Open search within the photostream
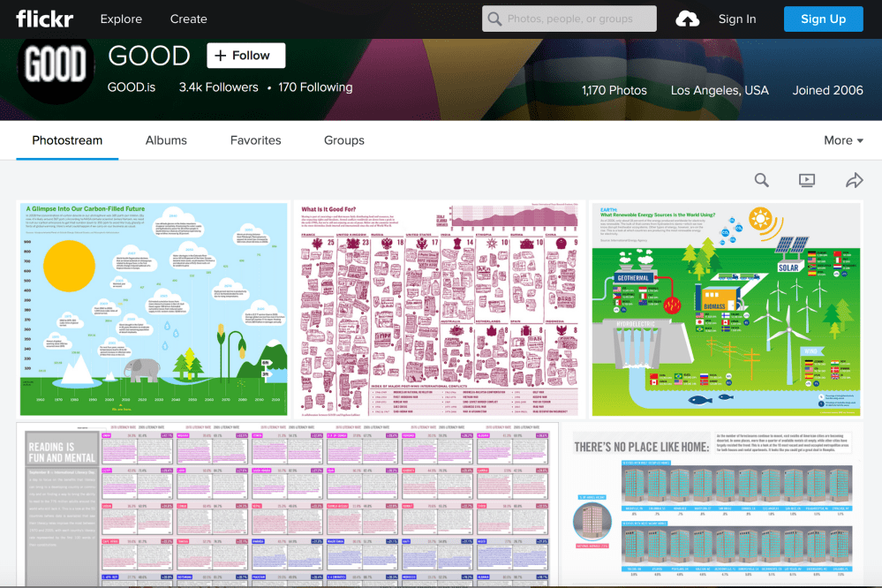The image size is (882, 588). 761,180
